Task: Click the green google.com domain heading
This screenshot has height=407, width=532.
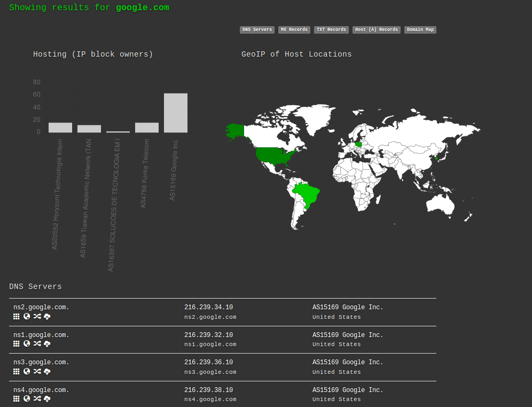Action: click(x=143, y=7)
